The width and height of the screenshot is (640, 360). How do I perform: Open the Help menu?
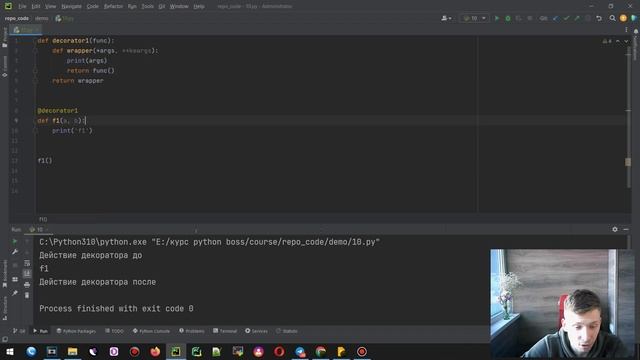pyautogui.click(x=199, y=7)
